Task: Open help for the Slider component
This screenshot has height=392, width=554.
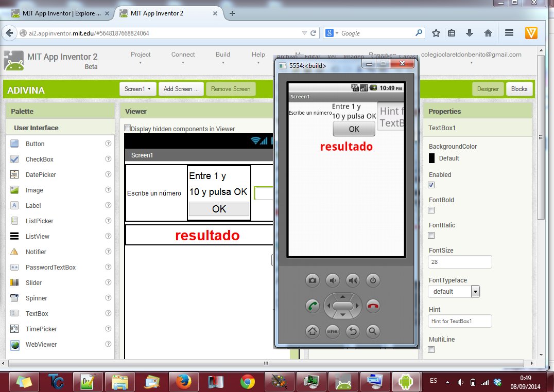Action: (108, 282)
